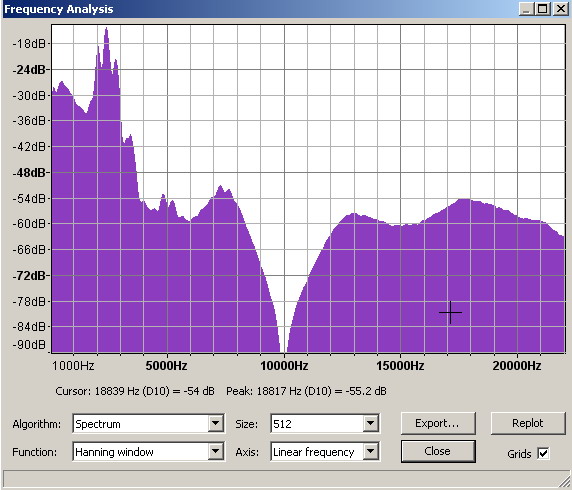Click the Peak: 18817 Hz readout text
572x490 pixels.
[306, 391]
